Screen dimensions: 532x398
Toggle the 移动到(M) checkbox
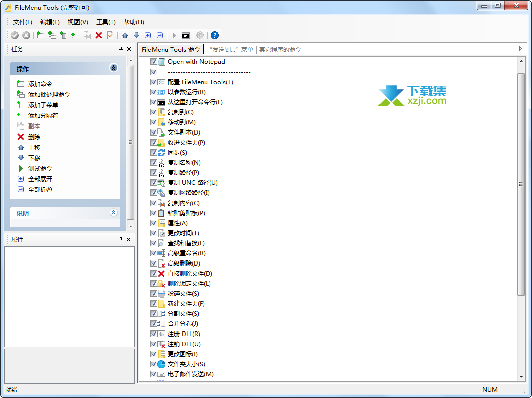click(x=154, y=122)
